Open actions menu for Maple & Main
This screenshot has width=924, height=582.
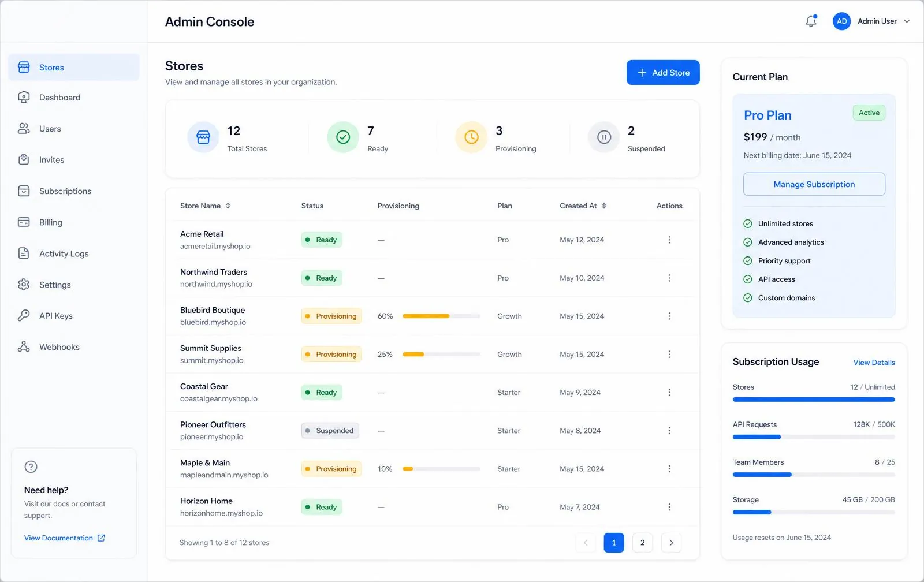669,469
